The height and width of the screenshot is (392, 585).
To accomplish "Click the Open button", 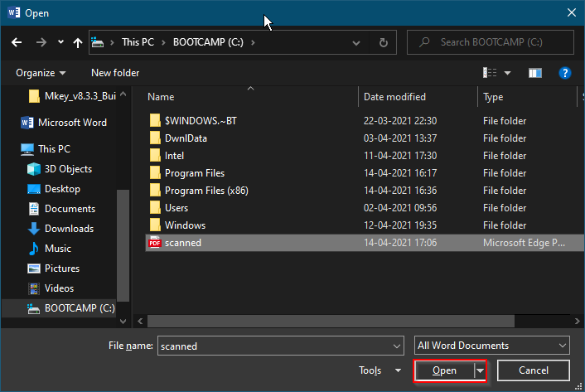I will click(x=444, y=370).
